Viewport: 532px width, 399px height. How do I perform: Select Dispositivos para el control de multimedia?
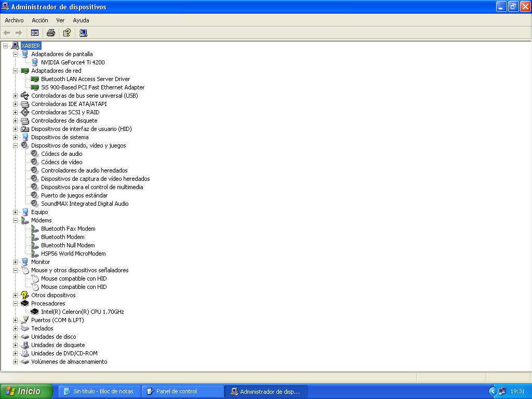(92, 187)
